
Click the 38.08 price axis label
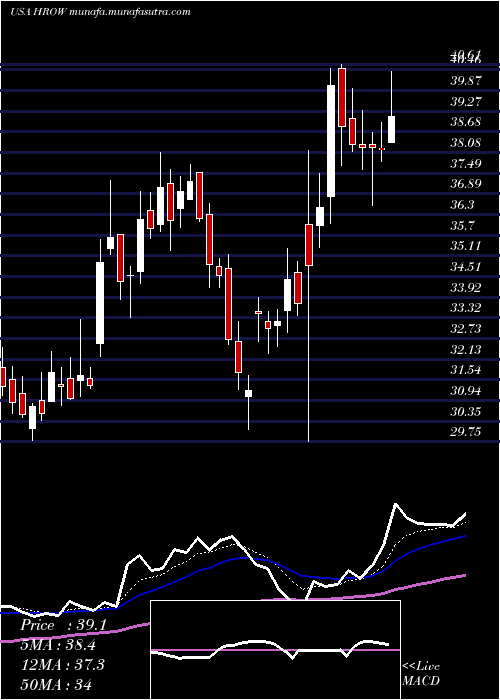[x=466, y=143]
